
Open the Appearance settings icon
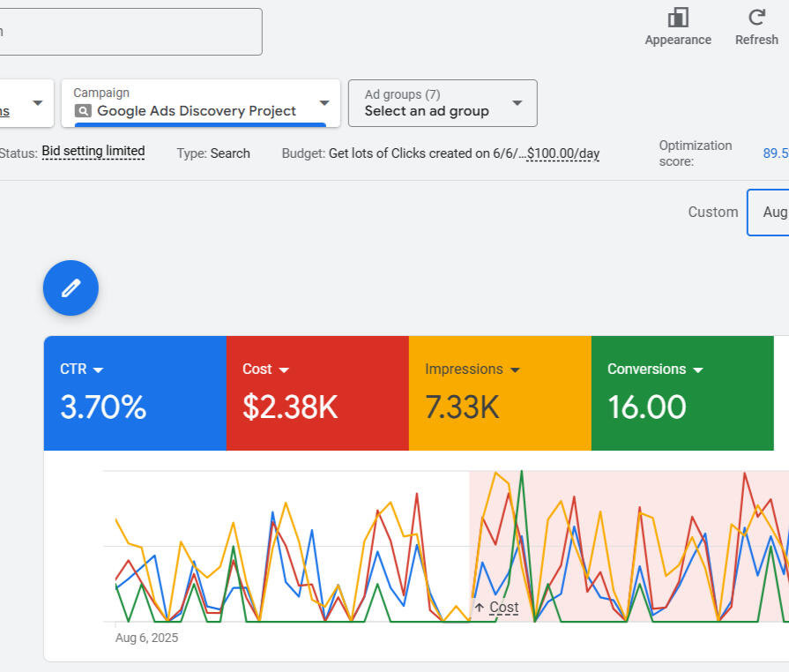(677, 18)
